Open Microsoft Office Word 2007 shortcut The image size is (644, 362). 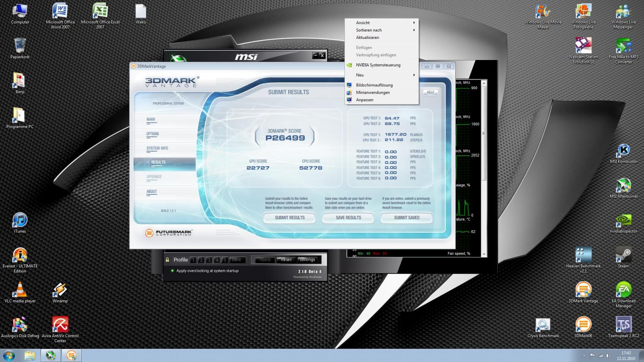point(60,16)
